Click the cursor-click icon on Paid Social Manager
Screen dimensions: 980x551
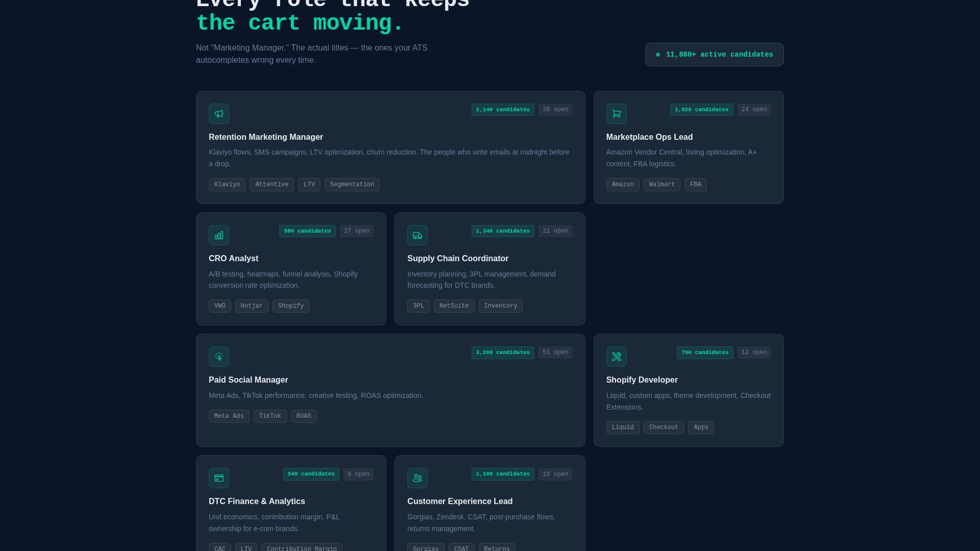218,357
